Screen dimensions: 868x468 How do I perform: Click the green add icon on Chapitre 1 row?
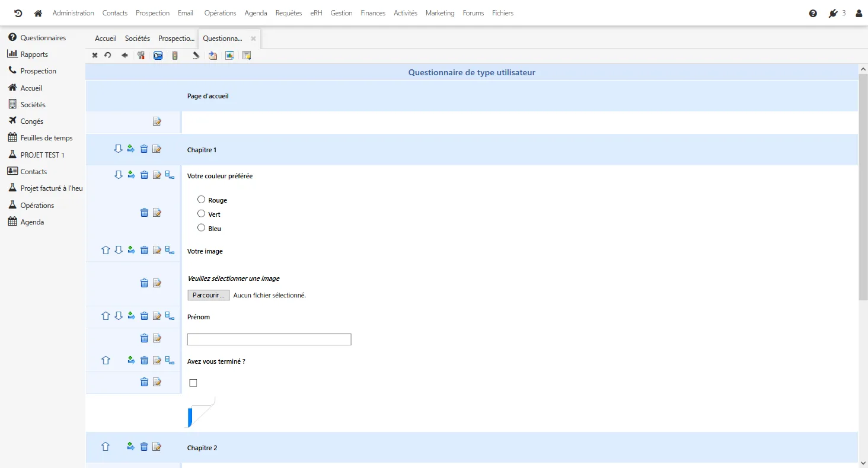[131, 149]
